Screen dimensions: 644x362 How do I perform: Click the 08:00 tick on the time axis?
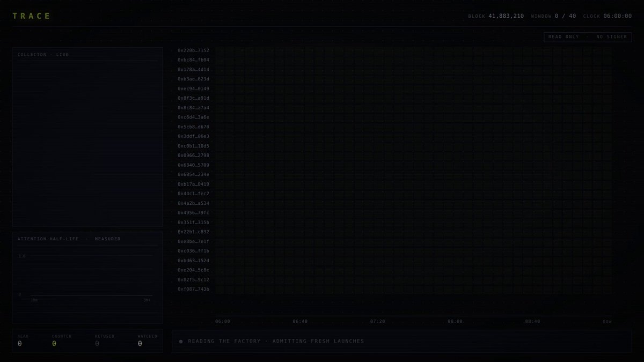(455, 322)
